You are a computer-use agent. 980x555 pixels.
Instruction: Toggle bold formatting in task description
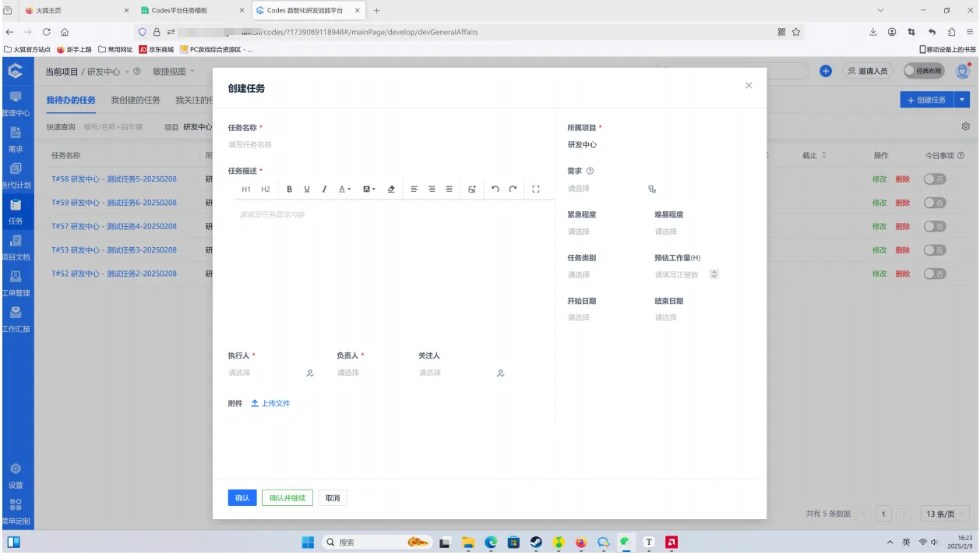[x=289, y=189]
